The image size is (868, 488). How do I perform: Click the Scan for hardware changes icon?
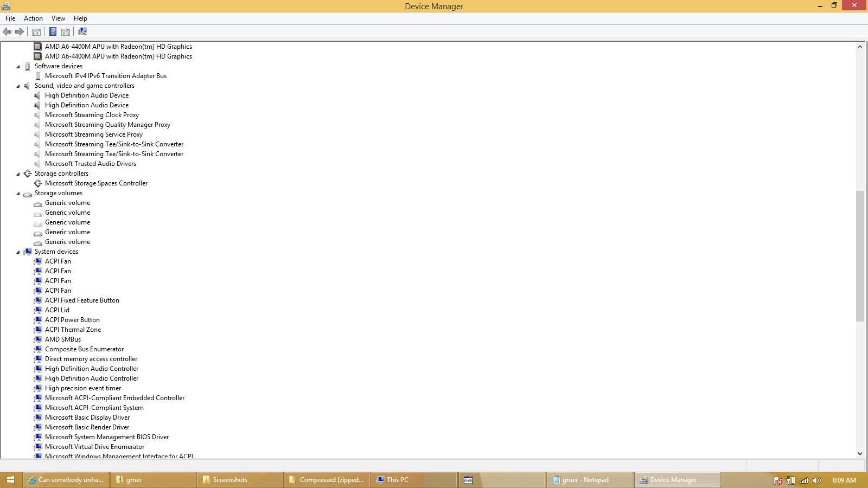82,32
